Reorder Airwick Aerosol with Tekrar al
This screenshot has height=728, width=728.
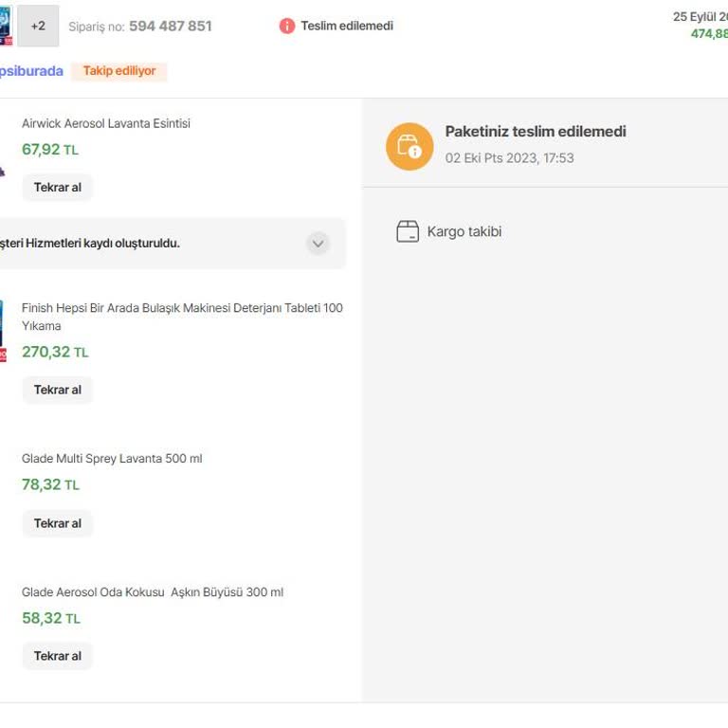[x=58, y=188]
